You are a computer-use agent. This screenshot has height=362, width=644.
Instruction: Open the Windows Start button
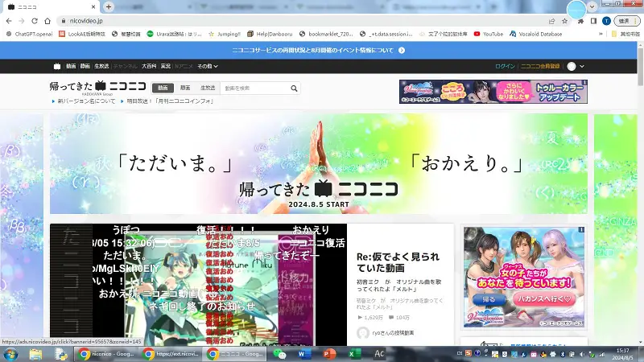[x=11, y=354]
